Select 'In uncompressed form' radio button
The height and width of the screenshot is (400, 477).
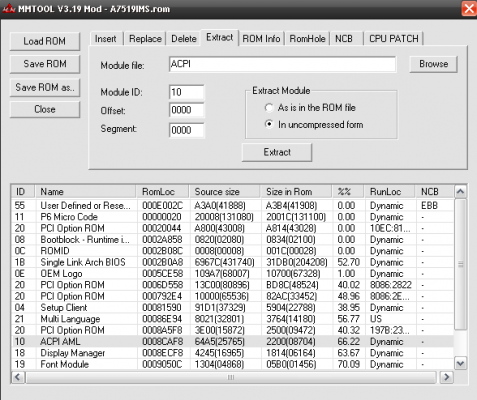pos(269,124)
